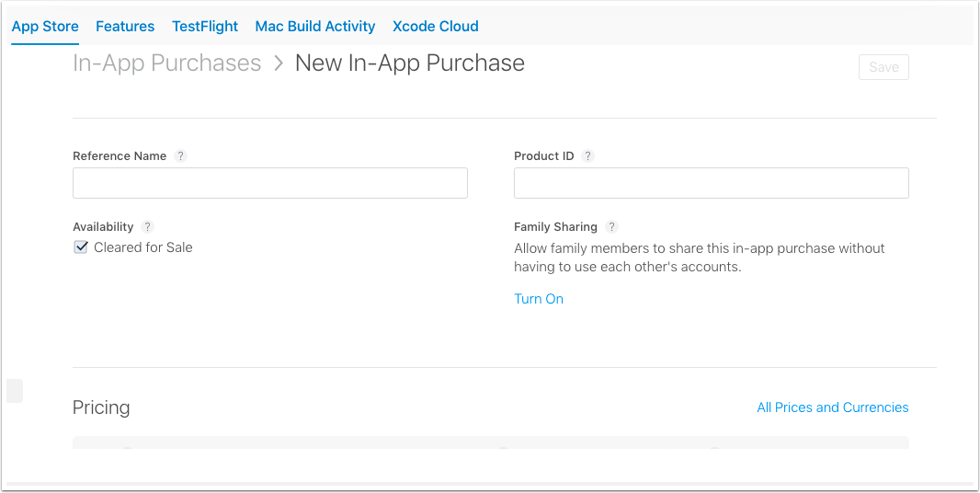Switch to the App Store tab
Viewport: 980px width, 493px height.
(45, 27)
